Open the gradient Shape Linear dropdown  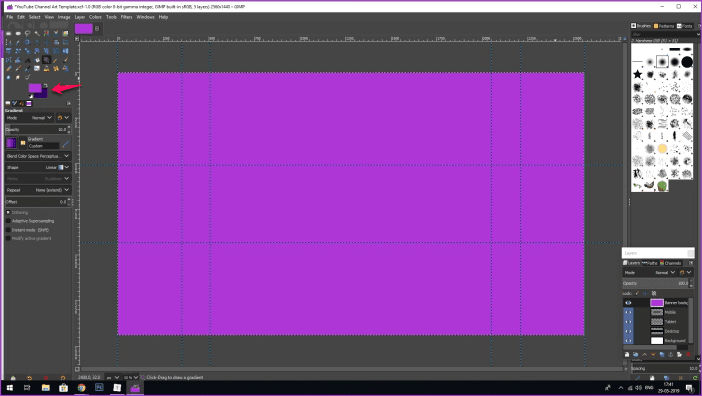pos(38,167)
